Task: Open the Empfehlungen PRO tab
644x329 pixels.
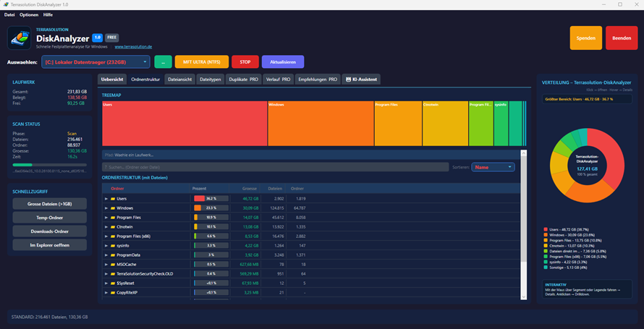Action: (318, 79)
